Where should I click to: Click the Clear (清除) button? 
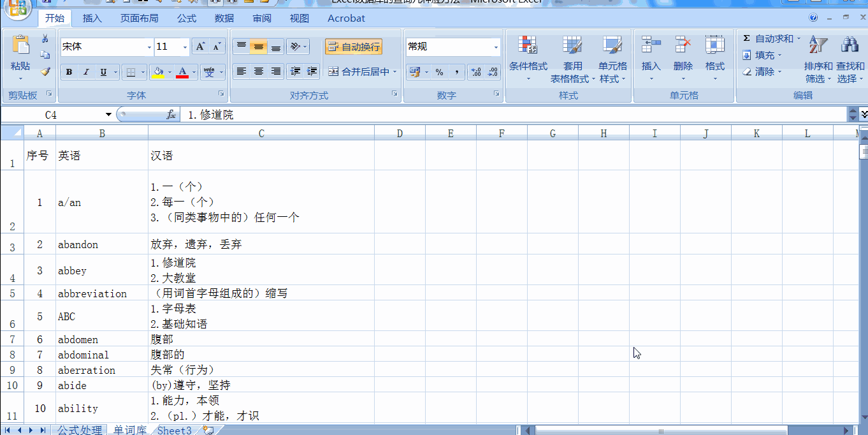[x=762, y=71]
